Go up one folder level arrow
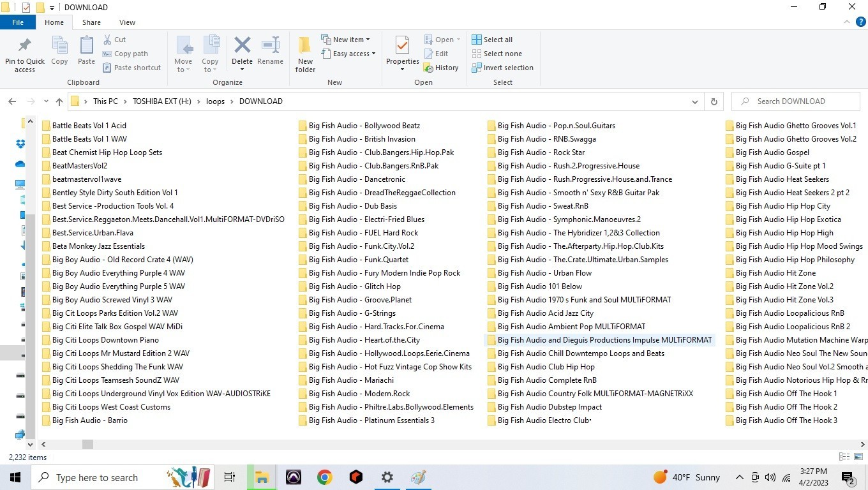The width and height of the screenshot is (868, 490). pos(59,101)
